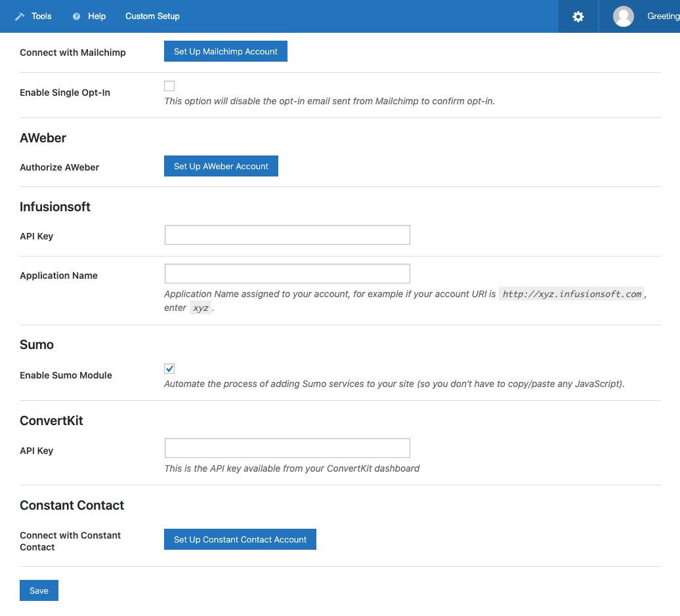The width and height of the screenshot is (680, 616).
Task: Click the Constant Contact section heading
Action: point(72,505)
